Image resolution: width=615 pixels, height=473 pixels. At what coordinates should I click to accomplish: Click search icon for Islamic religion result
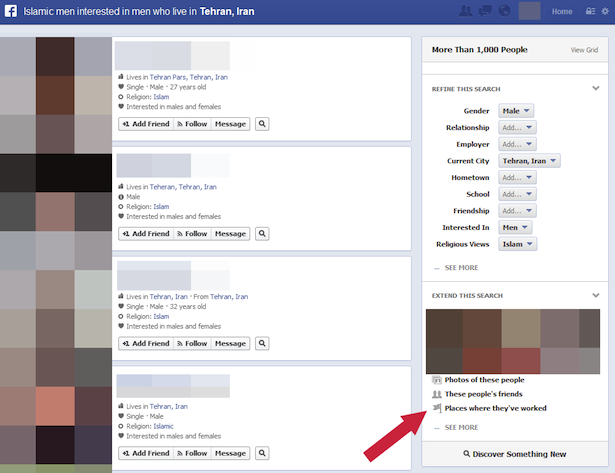click(x=262, y=453)
